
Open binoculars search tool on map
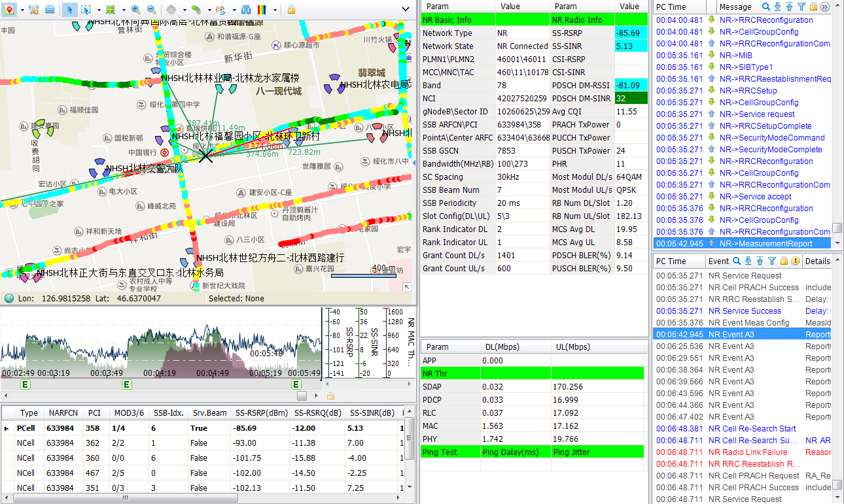point(246,10)
